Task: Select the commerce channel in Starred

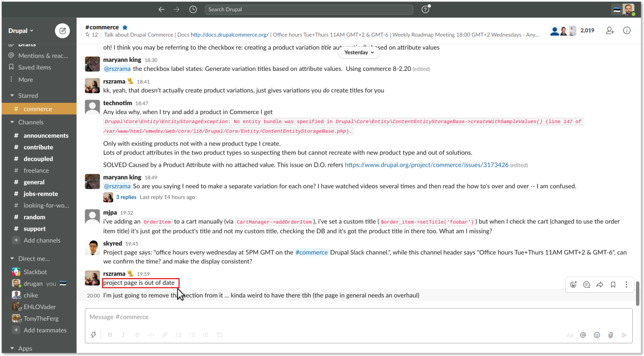Action: tap(39, 109)
